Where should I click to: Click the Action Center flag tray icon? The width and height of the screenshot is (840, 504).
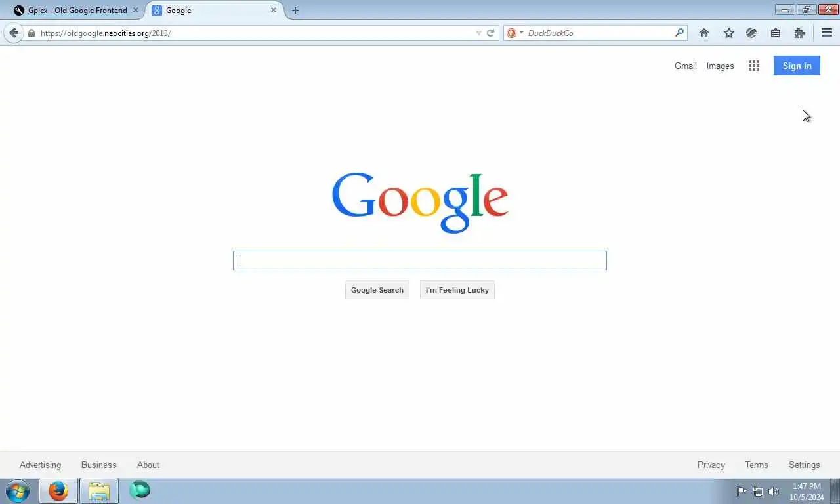[742, 491]
